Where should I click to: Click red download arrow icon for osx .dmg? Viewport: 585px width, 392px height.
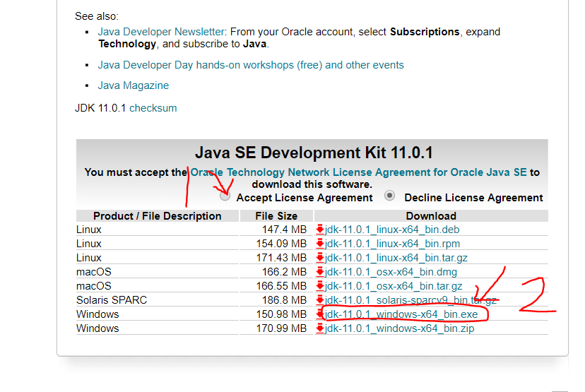click(320, 272)
